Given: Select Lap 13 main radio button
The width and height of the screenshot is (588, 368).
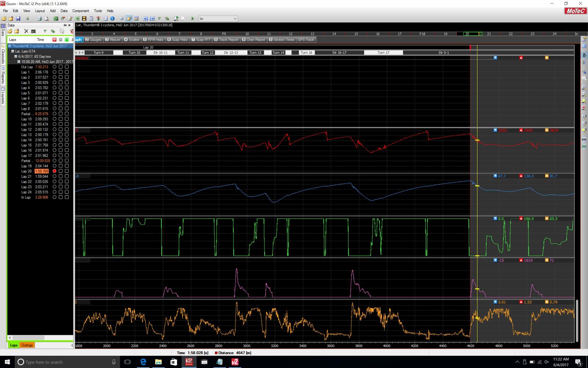Looking at the screenshot, I should 54,135.
